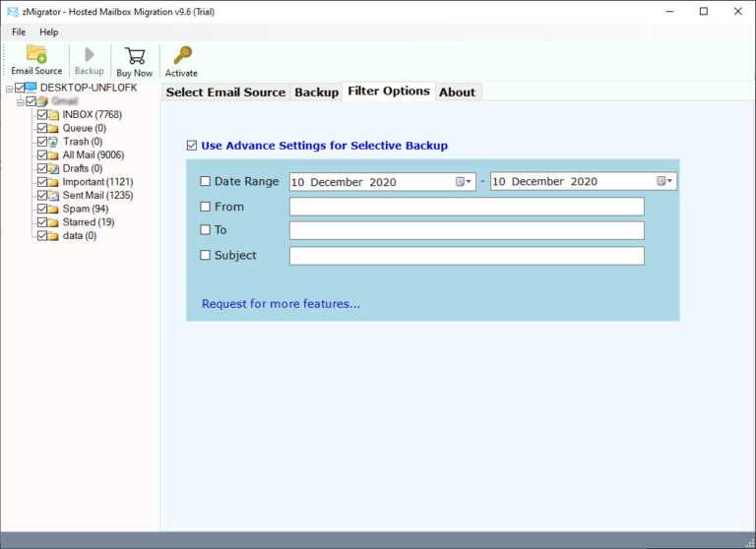The image size is (756, 549).
Task: Select the Trash bin icon
Action: tap(53, 142)
